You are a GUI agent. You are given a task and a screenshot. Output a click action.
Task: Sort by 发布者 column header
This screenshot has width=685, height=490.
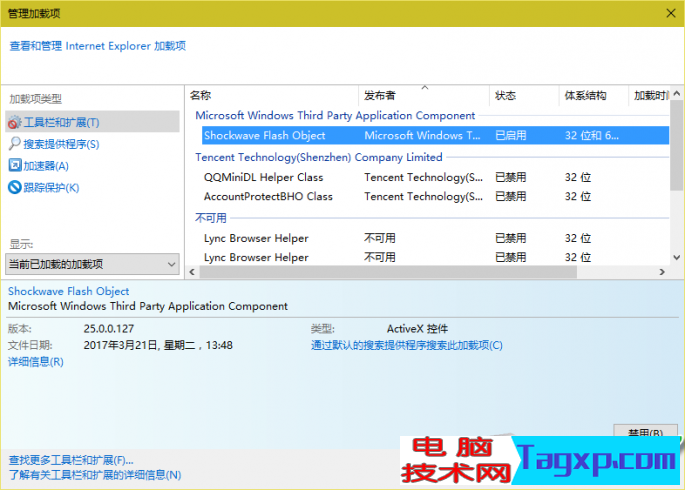[x=380, y=95]
